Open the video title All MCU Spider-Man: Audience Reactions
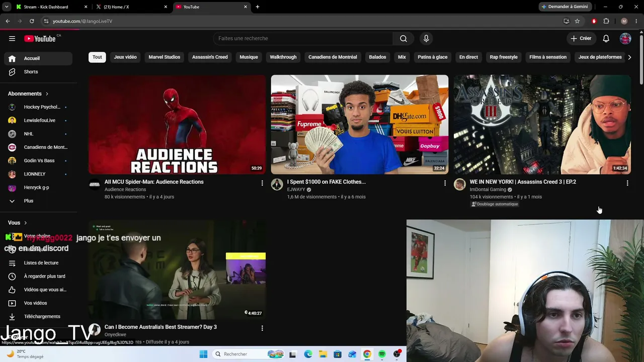 [x=154, y=182]
